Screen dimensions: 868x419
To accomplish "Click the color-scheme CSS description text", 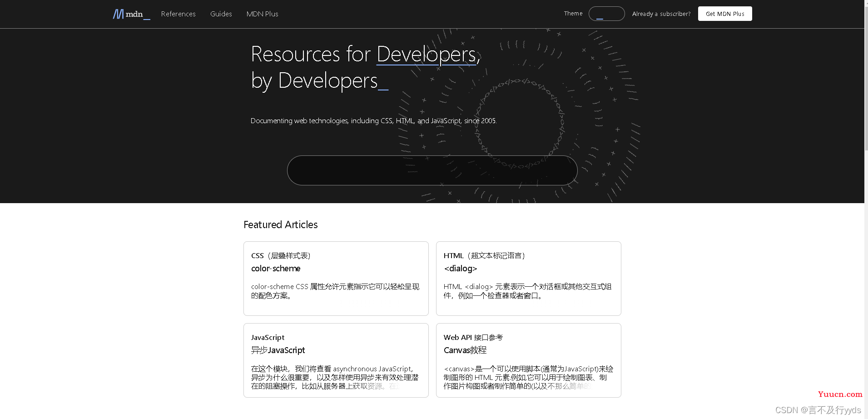I will pyautogui.click(x=335, y=291).
